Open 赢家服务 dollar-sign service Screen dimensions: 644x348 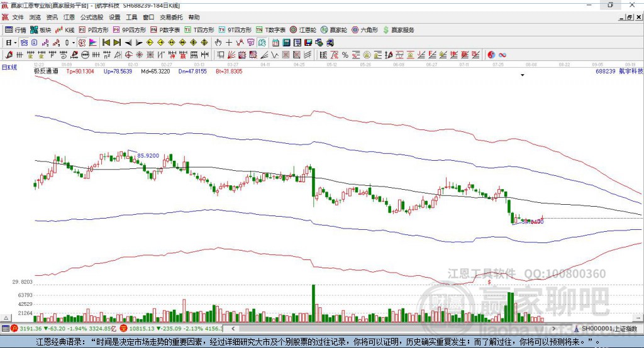pyautogui.click(x=398, y=30)
